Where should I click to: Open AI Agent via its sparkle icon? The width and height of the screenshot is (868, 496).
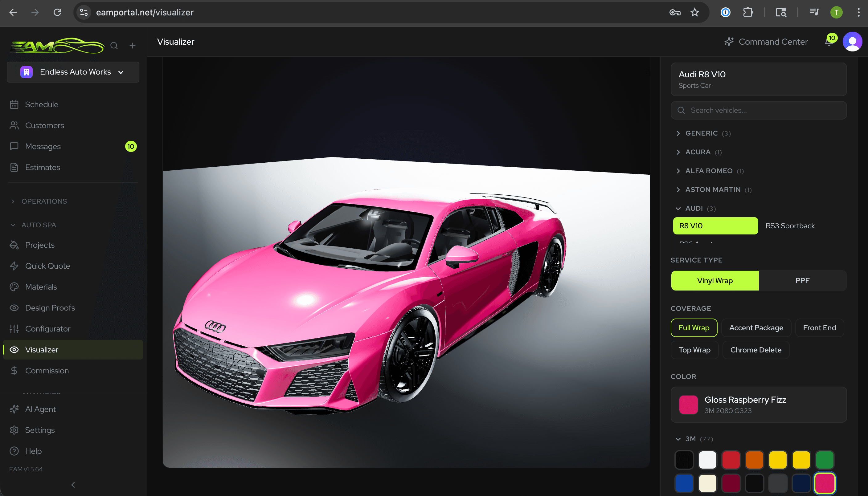click(14, 409)
